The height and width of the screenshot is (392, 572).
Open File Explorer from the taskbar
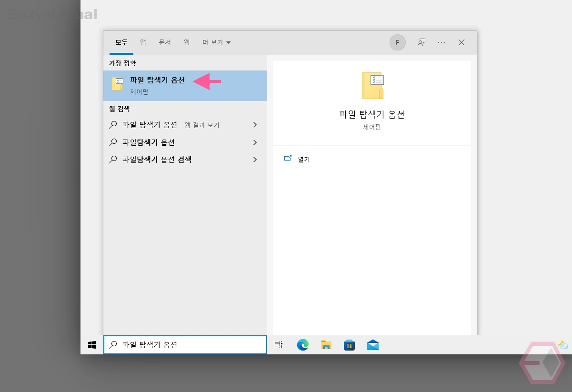326,345
